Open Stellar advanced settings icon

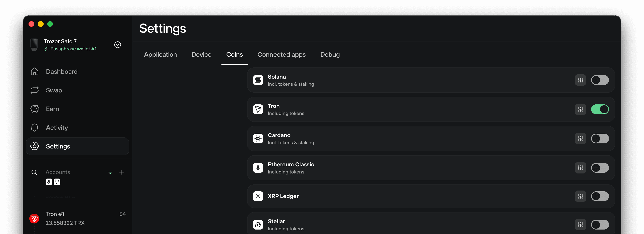[580, 224]
